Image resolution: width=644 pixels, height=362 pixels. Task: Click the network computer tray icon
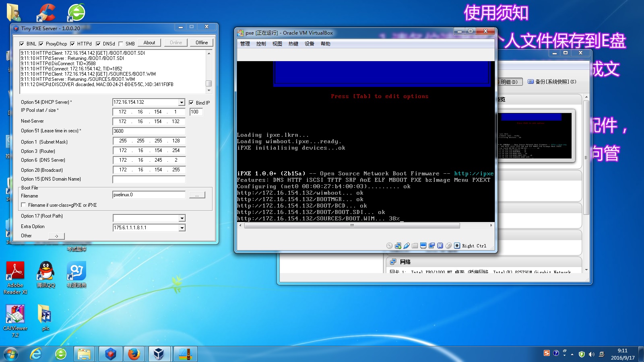(601, 354)
